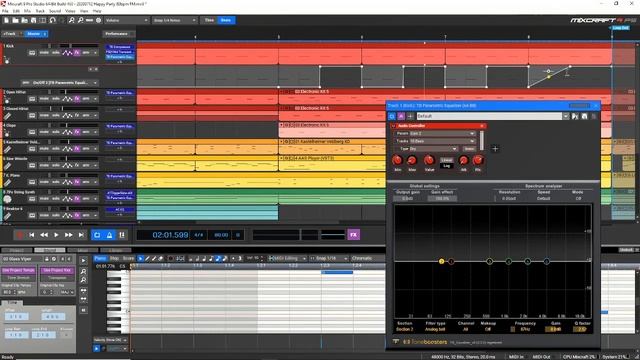Screen dimensions: 640x360
Task: Click the TB Compressor effect on Kick track
Action: pyautogui.click(x=120, y=47)
